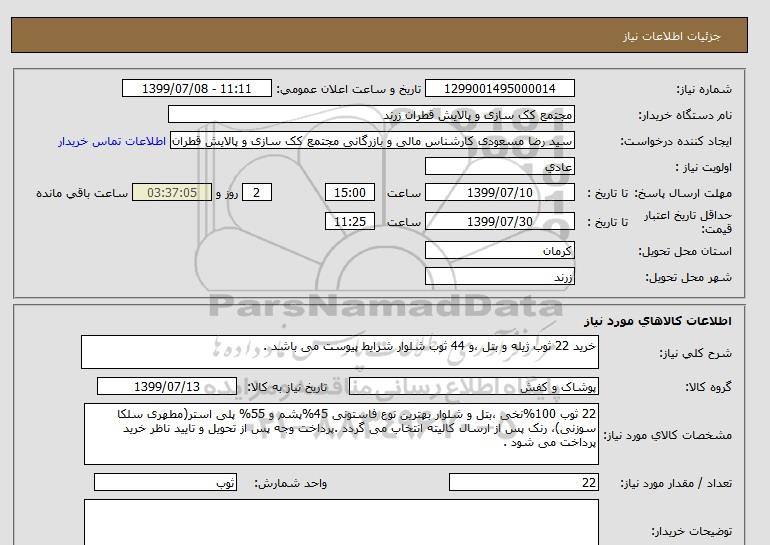Click the نام دستگاه خریدار field
Screen dimensions: 770x545
pyautogui.click(x=372, y=115)
